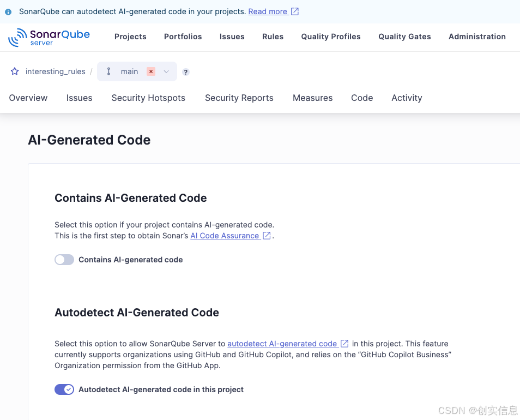The height and width of the screenshot is (420, 520).
Task: Open the interesting_rules project breadcrumb
Action: click(x=56, y=71)
